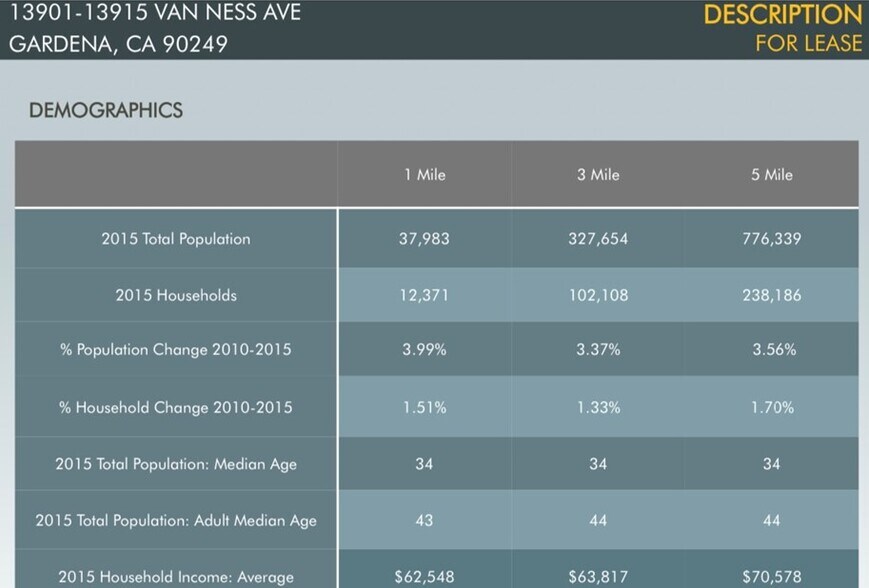This screenshot has height=588, width=869.
Task: Select the 2015 Total Population row label
Action: 176,239
